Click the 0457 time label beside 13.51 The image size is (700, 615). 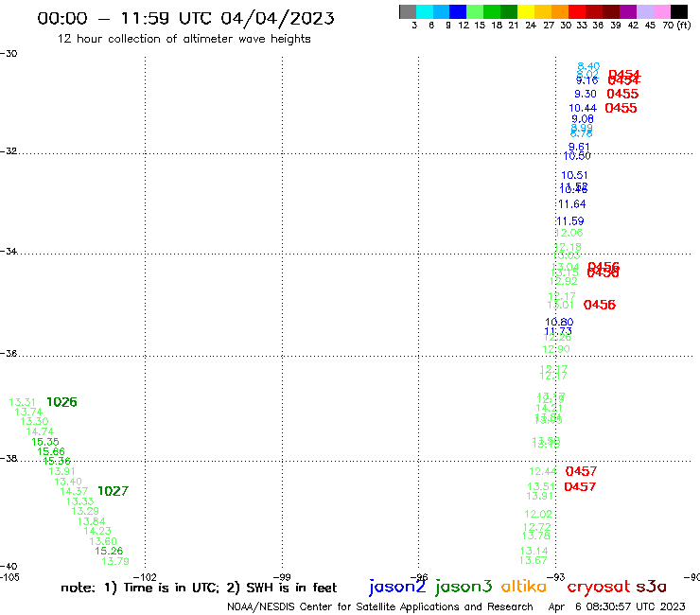(580, 486)
